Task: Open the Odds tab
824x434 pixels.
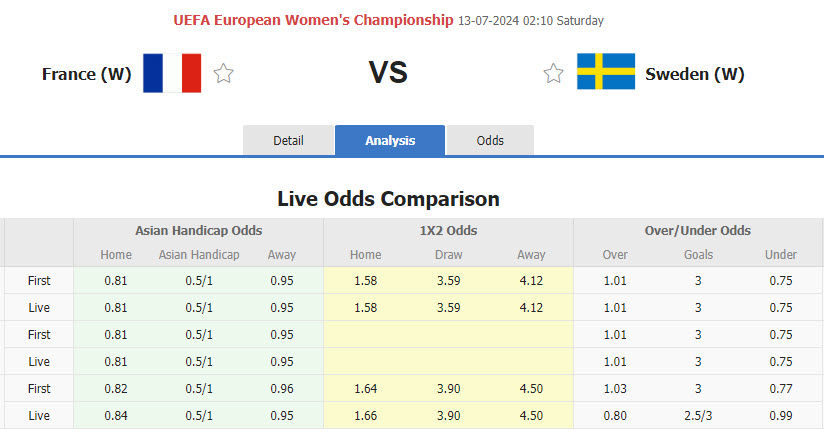Action: coord(490,141)
